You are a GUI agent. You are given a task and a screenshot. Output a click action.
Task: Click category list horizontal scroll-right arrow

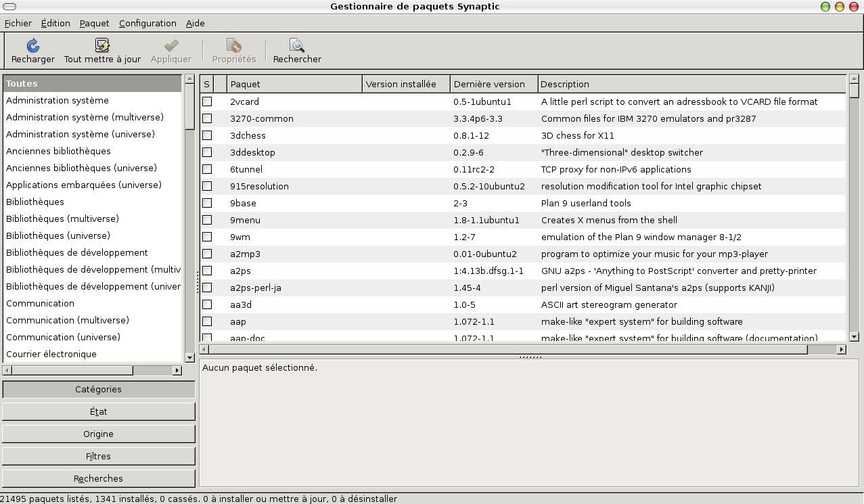coord(177,370)
